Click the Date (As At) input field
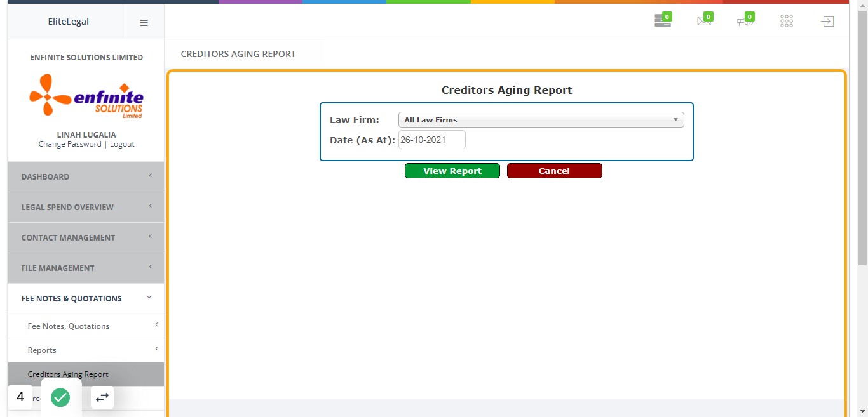The height and width of the screenshot is (417, 868). coord(432,140)
